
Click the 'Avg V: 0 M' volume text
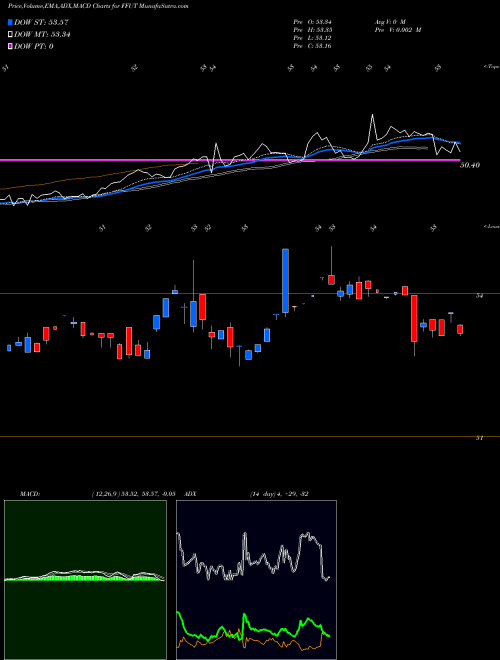[x=390, y=22]
